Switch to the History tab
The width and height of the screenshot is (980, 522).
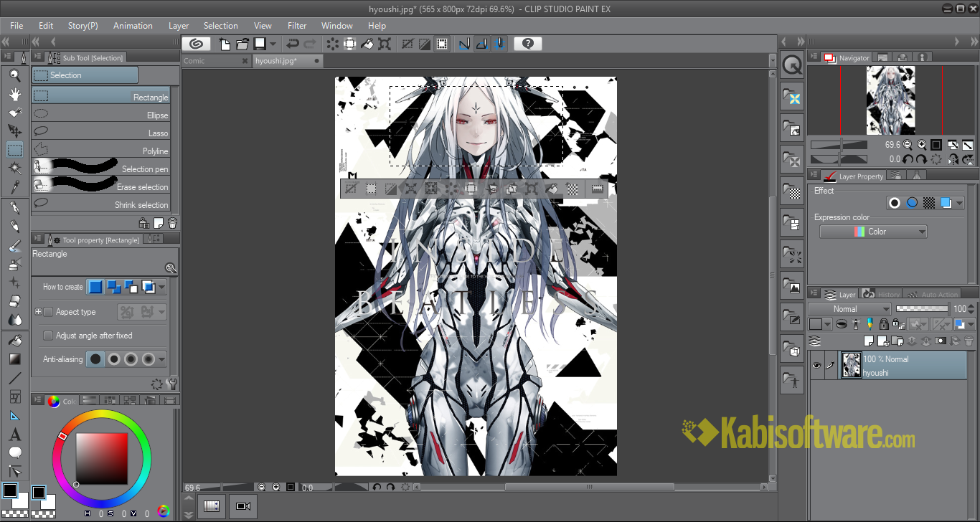click(x=882, y=294)
